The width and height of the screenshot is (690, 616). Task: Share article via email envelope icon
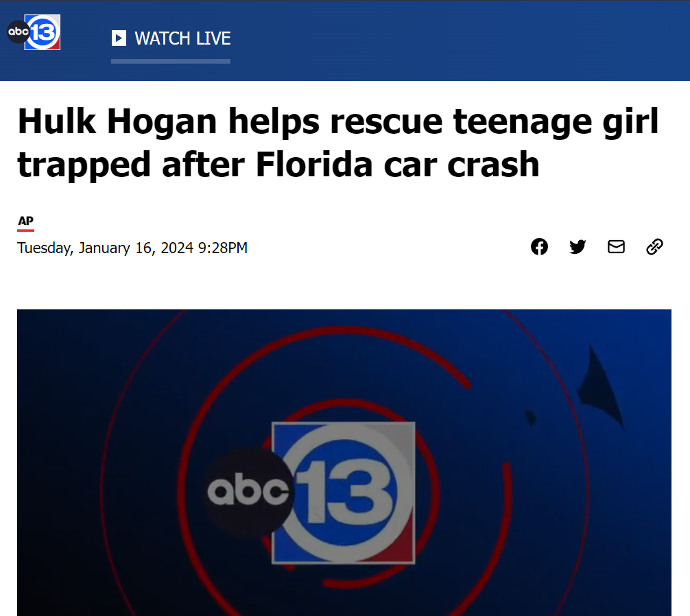(616, 246)
